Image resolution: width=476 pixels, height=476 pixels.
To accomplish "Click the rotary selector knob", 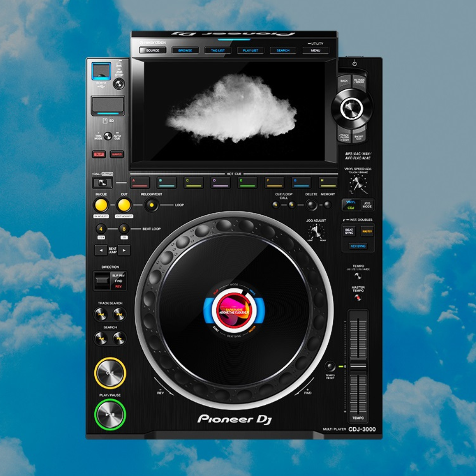I will click(352, 108).
